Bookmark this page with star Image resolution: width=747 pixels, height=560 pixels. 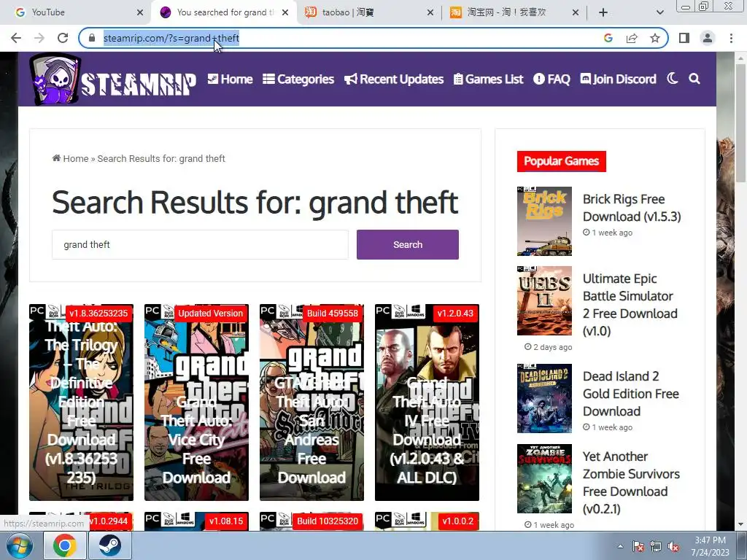(x=655, y=38)
